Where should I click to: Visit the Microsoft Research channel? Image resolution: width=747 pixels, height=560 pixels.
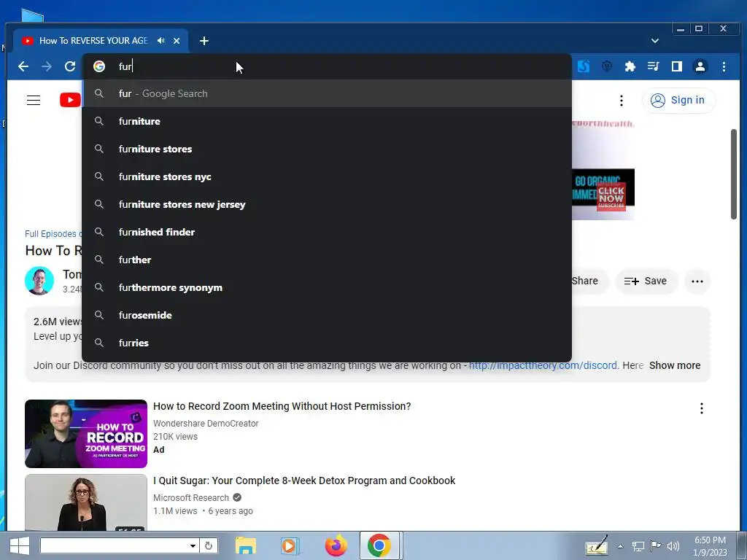(191, 497)
